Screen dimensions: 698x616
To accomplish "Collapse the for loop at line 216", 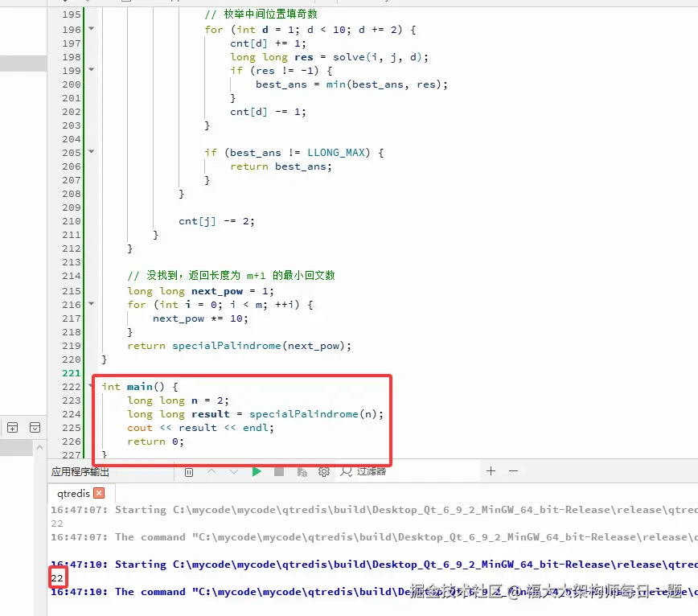I will point(91,303).
